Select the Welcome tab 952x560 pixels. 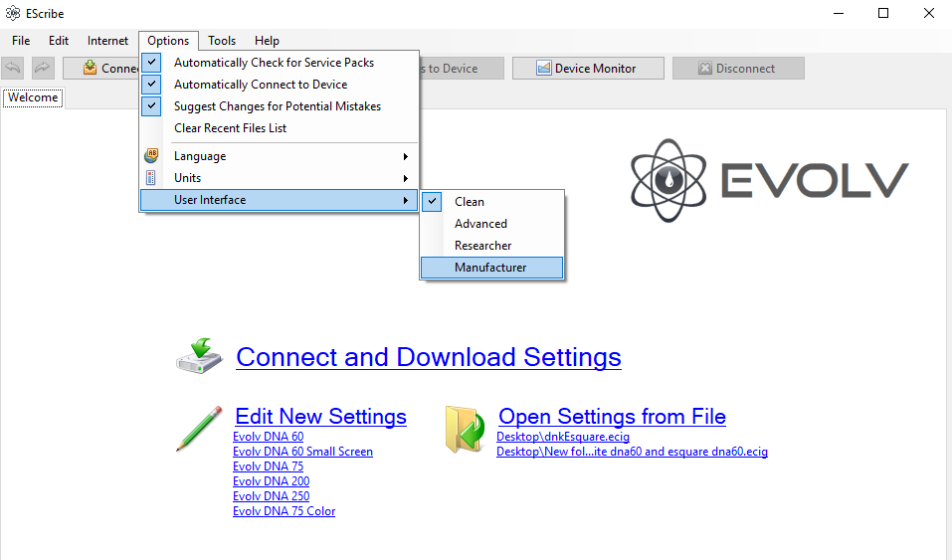tap(33, 97)
